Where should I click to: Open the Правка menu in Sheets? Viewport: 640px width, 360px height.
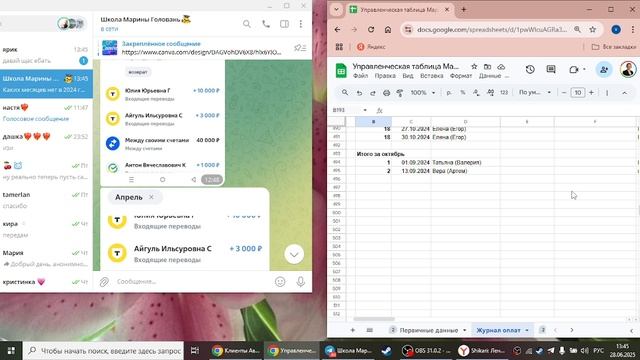385,76
